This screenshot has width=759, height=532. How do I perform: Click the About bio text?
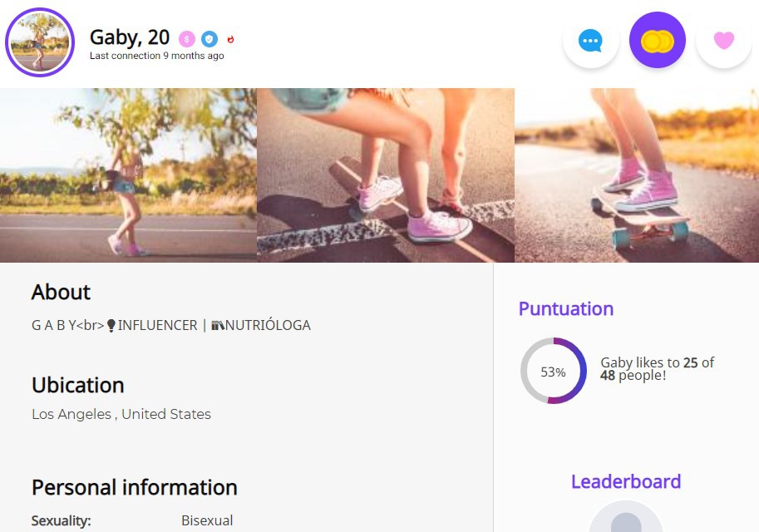171,326
